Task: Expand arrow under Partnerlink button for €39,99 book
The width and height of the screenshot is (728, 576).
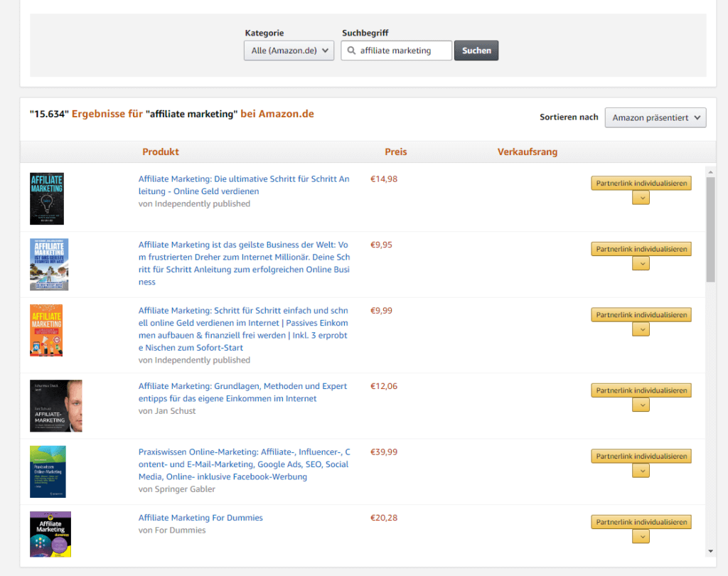Action: pyautogui.click(x=641, y=471)
